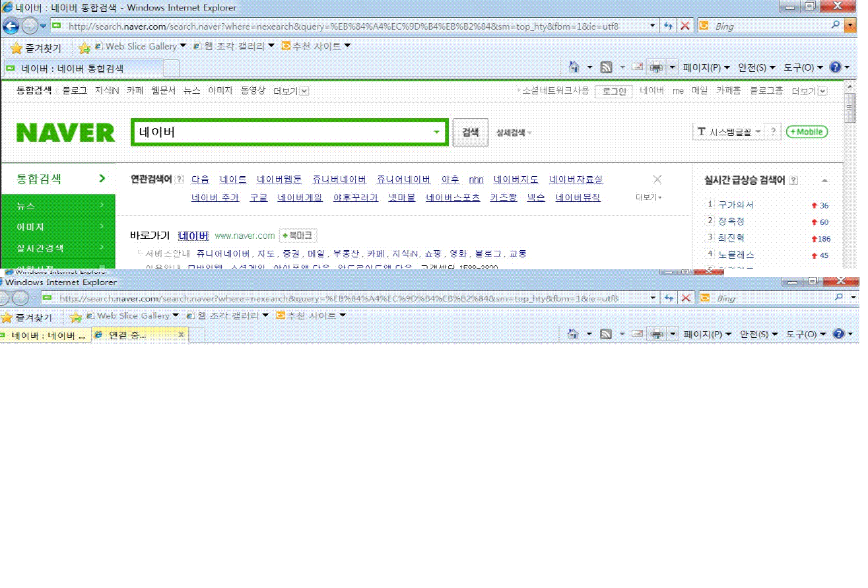868x588 pixels.
Task: Stop loading with red X in upper IE
Action: coord(684,26)
